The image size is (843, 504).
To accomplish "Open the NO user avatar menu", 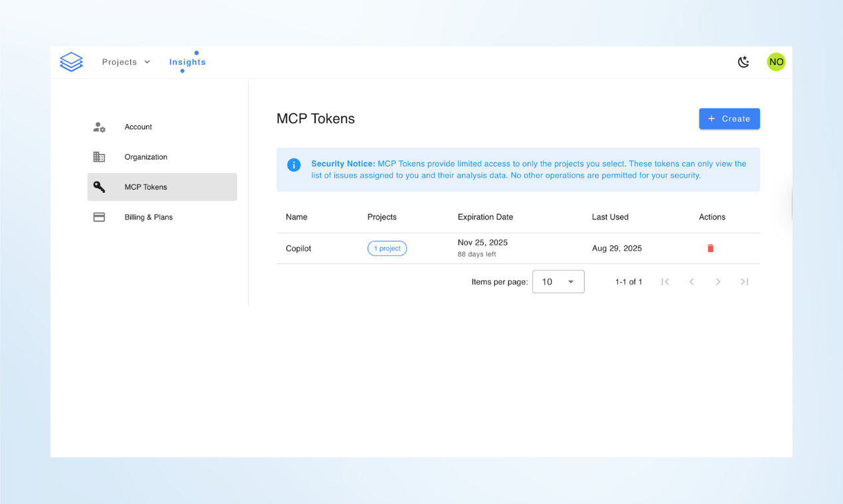I will pos(776,62).
